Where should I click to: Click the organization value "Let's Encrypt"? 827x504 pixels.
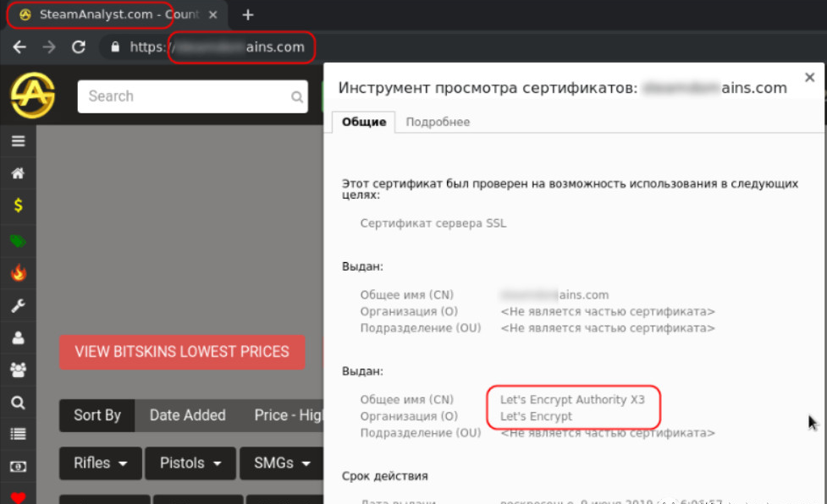tap(536, 417)
